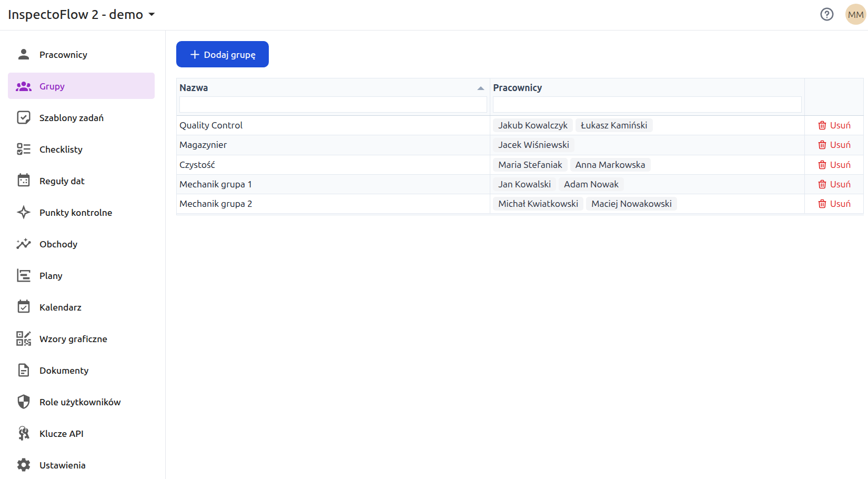Go to the Kalendarz section
The width and height of the screenshot is (868, 479).
coord(60,307)
